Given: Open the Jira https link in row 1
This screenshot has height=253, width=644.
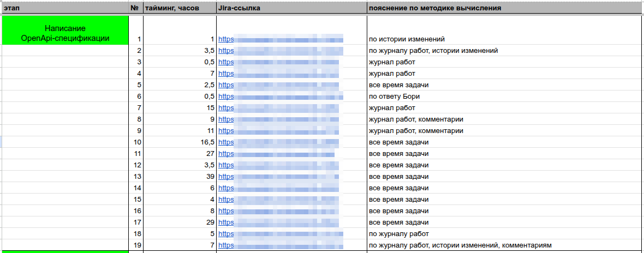Looking at the screenshot, I should (x=226, y=39).
